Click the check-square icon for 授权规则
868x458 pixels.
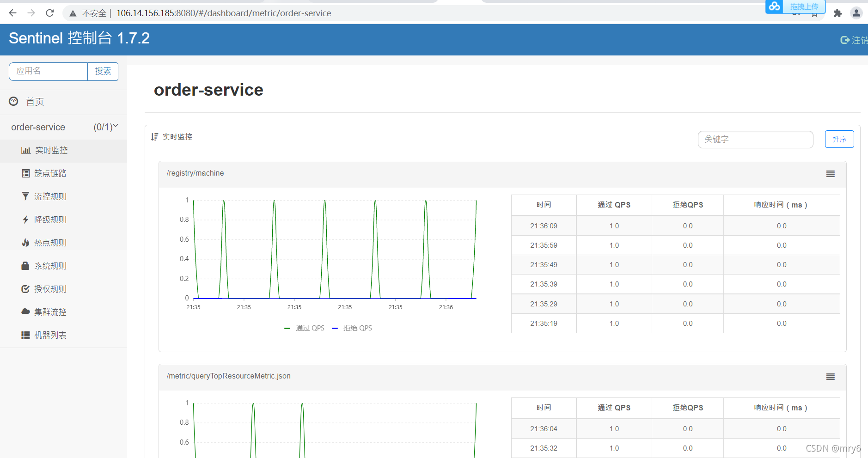pyautogui.click(x=25, y=289)
